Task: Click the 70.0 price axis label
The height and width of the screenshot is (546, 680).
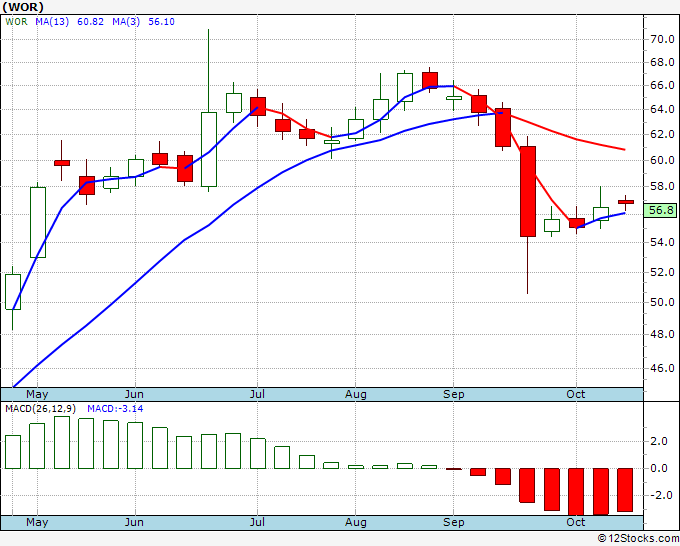Action: tap(662, 39)
